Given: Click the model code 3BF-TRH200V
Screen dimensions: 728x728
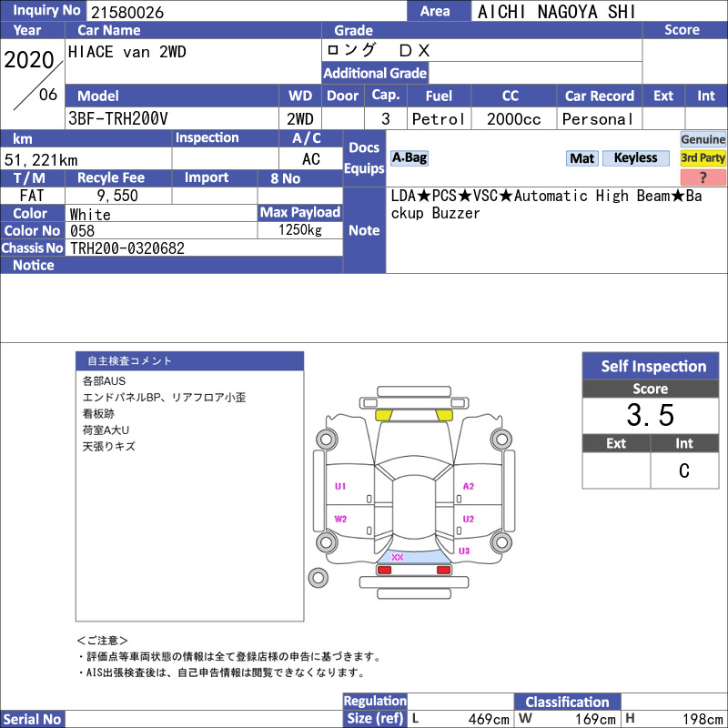Looking at the screenshot, I should [x=117, y=119].
